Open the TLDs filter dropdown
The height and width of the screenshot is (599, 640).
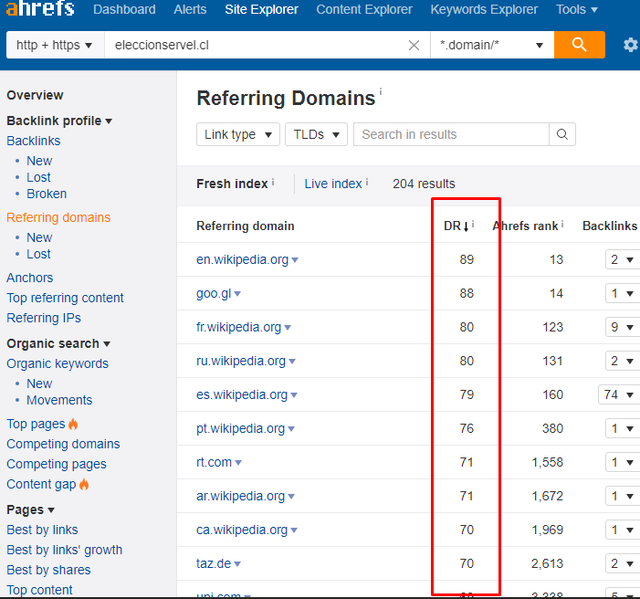tap(316, 134)
